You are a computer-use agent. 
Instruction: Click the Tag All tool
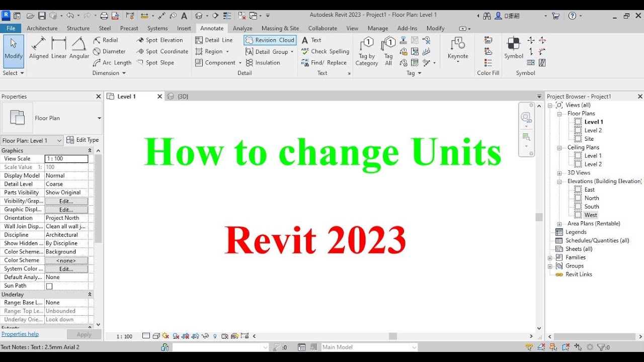point(388,51)
